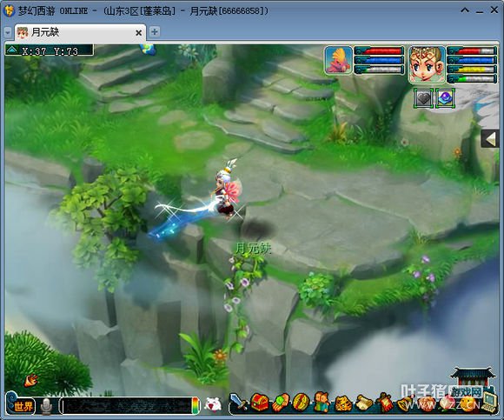The height and width of the screenshot is (420, 504).
Task: Click the hand holding green gem icon
Action: coord(281,403)
